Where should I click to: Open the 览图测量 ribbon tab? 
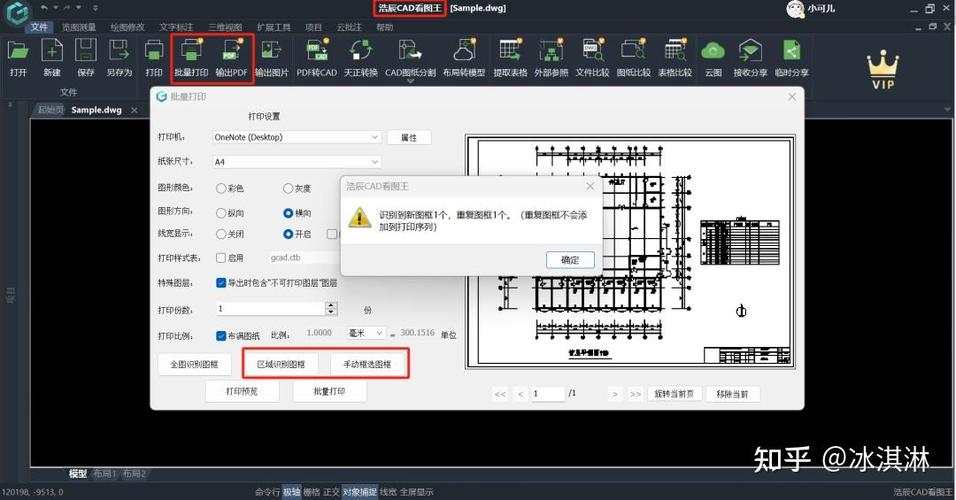[x=79, y=27]
